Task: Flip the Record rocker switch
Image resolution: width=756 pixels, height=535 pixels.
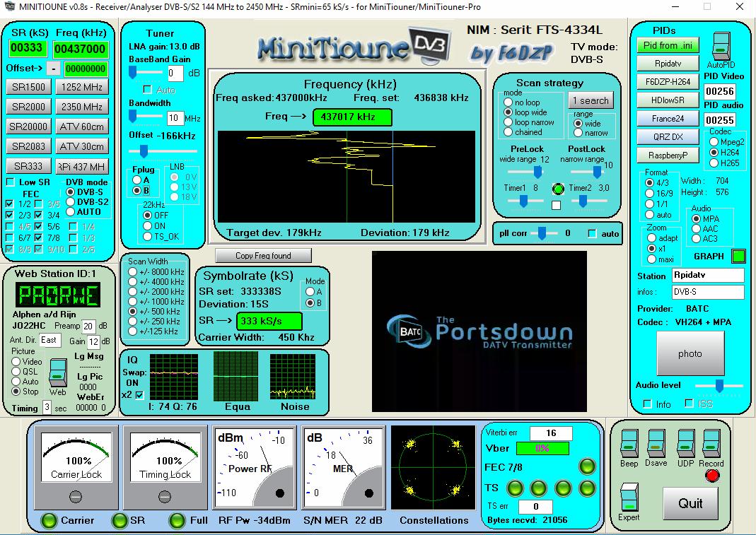Action: 711,444
